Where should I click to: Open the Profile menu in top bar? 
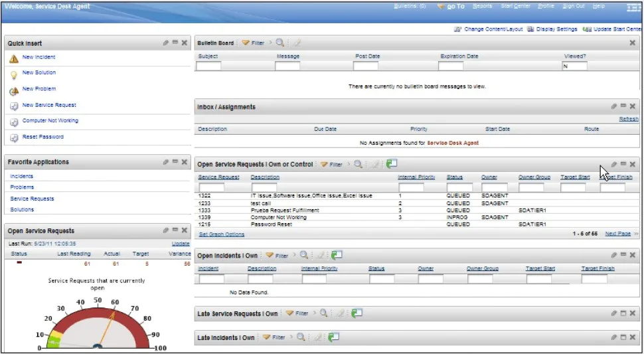click(x=546, y=6)
